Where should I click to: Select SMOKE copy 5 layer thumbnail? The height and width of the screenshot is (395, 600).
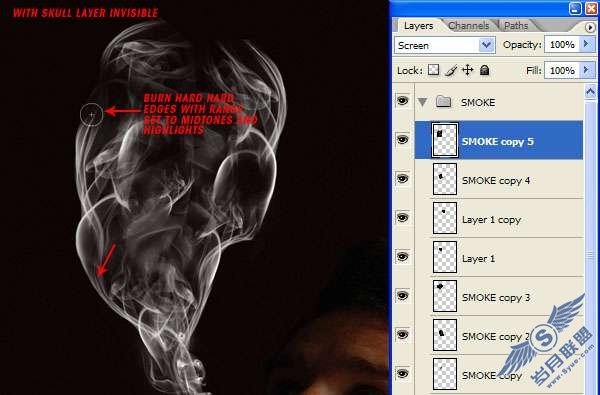click(445, 140)
